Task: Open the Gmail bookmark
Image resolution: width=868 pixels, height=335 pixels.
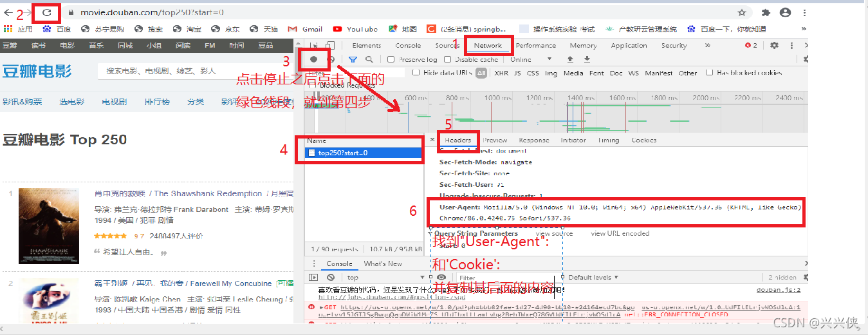Action: (x=304, y=29)
